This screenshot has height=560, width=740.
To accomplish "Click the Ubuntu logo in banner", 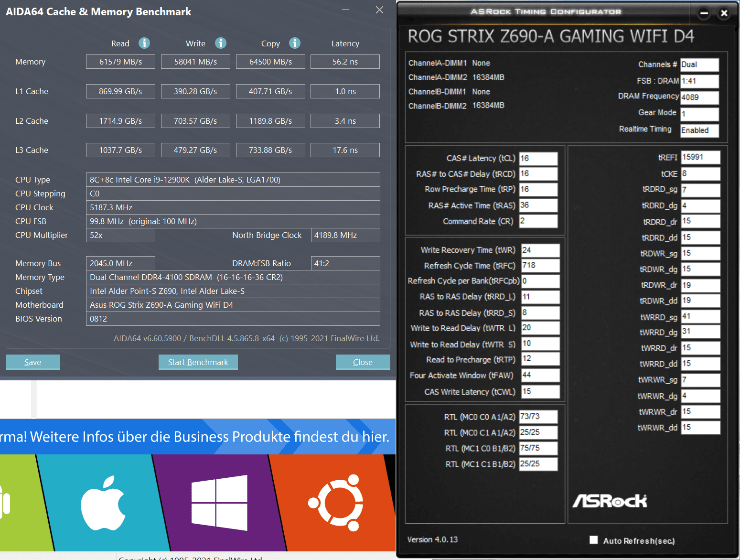I will 336,503.
